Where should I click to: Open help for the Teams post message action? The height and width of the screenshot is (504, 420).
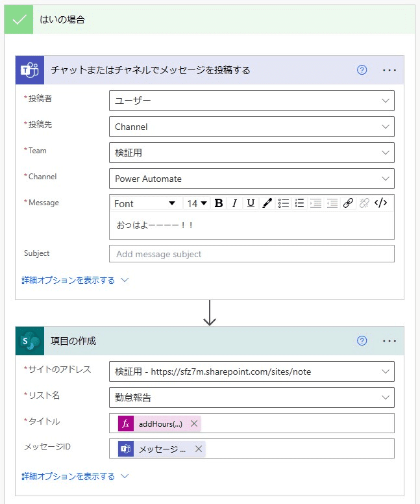coord(362,70)
